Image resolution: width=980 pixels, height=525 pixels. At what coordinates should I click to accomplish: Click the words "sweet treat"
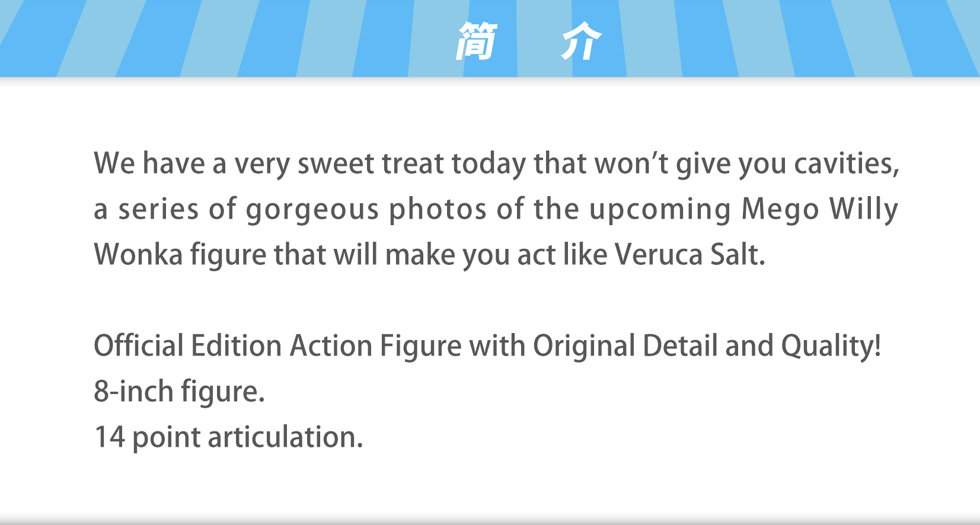point(371,164)
